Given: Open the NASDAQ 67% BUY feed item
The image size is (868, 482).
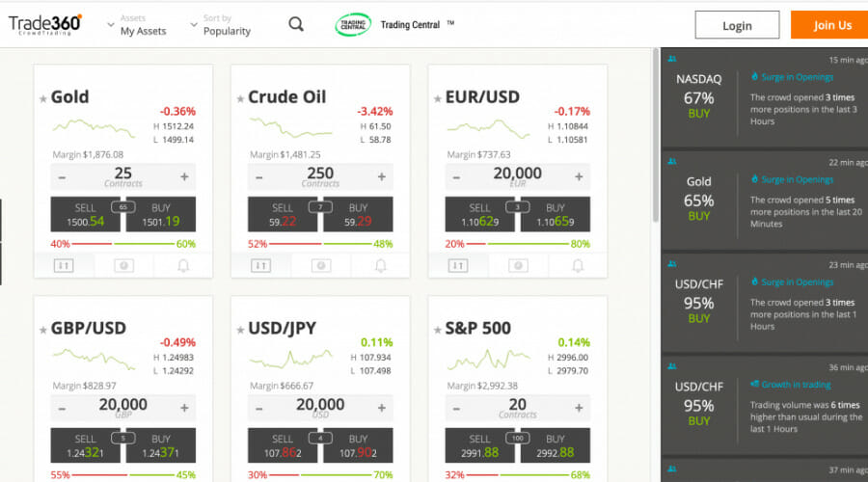Looking at the screenshot, I should [765, 98].
